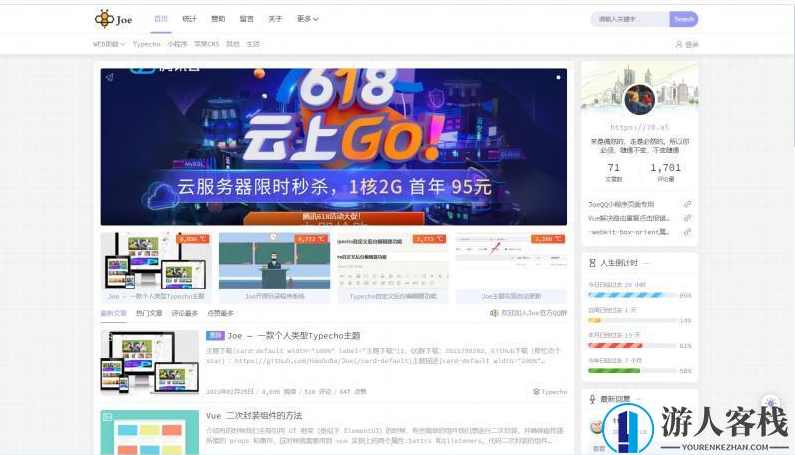Click the hourglass icon of 人生倒计时
The image size is (795, 455).
coord(592,263)
